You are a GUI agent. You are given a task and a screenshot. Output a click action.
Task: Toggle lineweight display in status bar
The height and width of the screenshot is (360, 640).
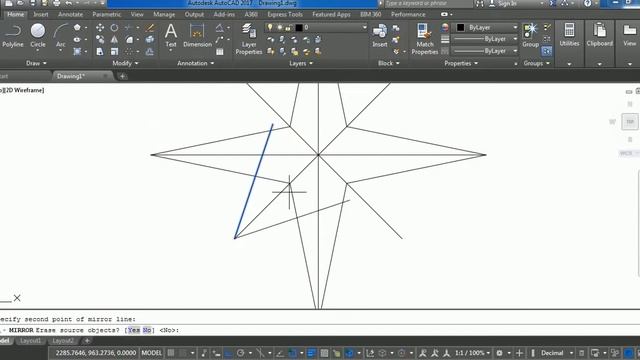pyautogui.click(x=311, y=353)
